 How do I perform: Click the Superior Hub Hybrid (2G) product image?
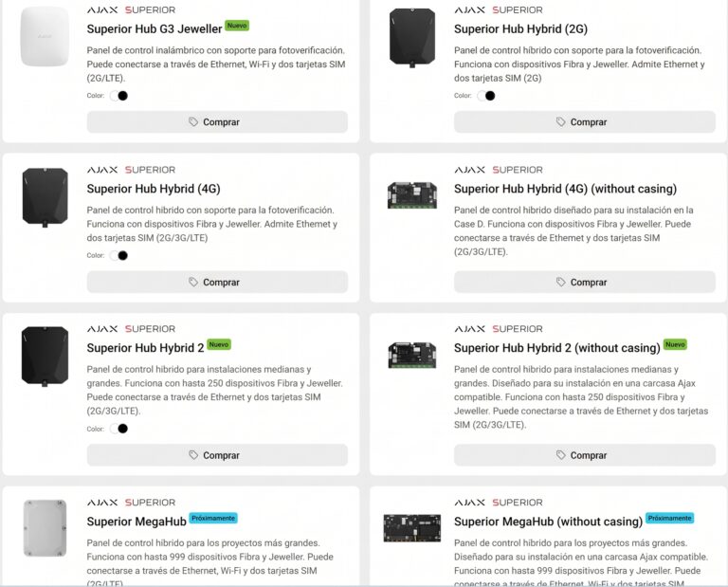pos(412,38)
